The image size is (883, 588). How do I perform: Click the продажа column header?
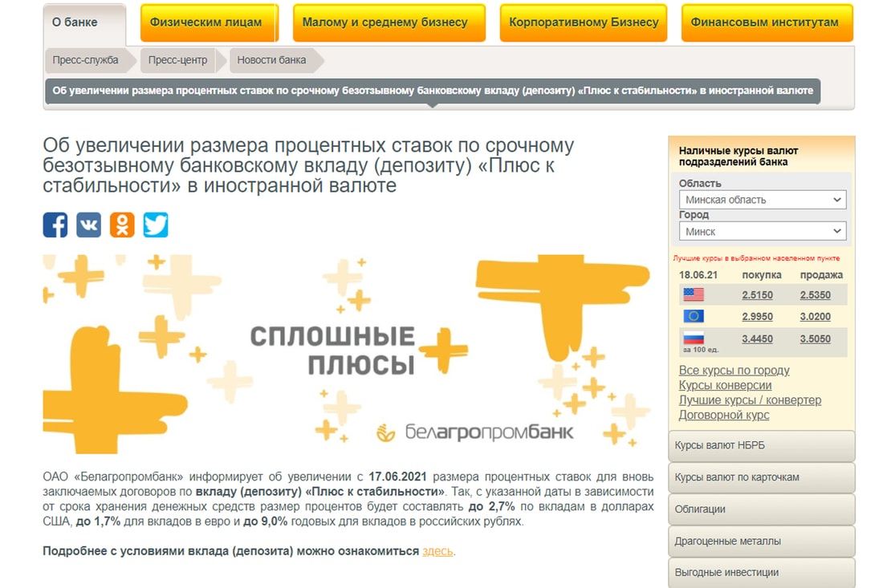(821, 275)
